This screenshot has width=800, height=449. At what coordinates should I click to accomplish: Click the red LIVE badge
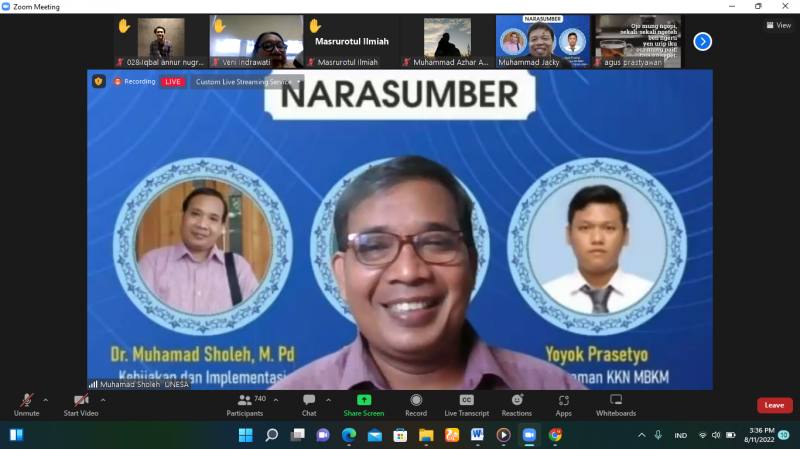(x=172, y=82)
